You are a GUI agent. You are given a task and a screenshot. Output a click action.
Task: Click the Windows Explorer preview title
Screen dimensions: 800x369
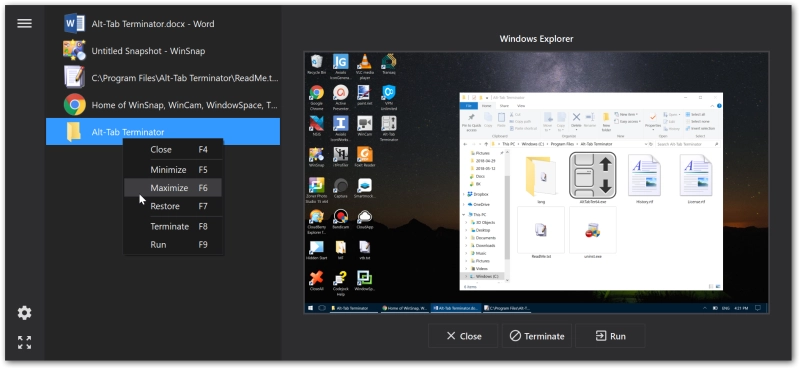click(x=536, y=39)
